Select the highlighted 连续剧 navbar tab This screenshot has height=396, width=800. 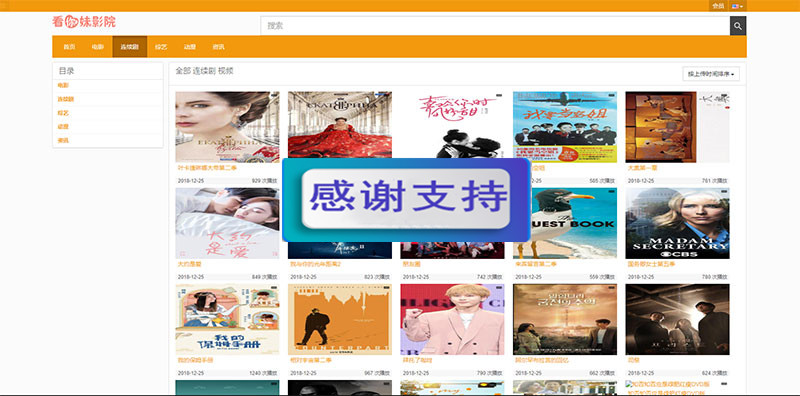[x=130, y=47]
